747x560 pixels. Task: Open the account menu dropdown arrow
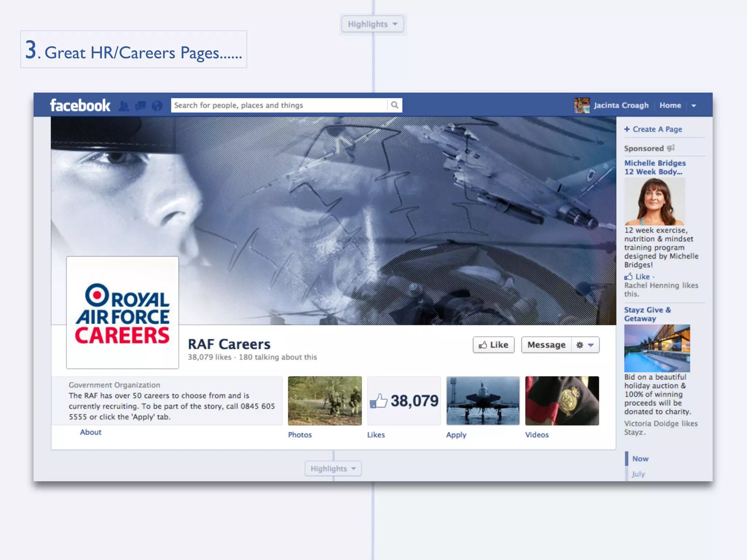(x=694, y=106)
